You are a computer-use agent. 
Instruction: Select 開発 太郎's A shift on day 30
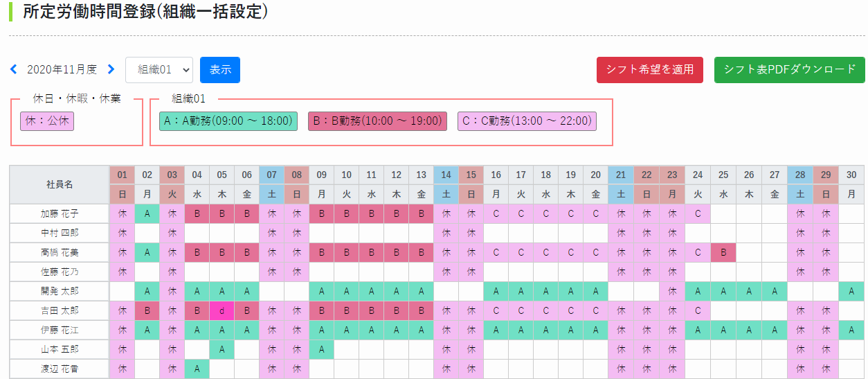[x=851, y=292]
